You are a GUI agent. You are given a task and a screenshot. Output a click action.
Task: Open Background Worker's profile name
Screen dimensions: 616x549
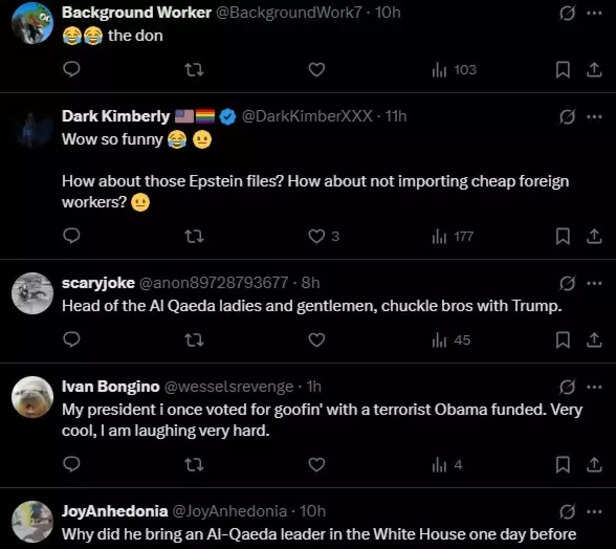click(x=136, y=13)
